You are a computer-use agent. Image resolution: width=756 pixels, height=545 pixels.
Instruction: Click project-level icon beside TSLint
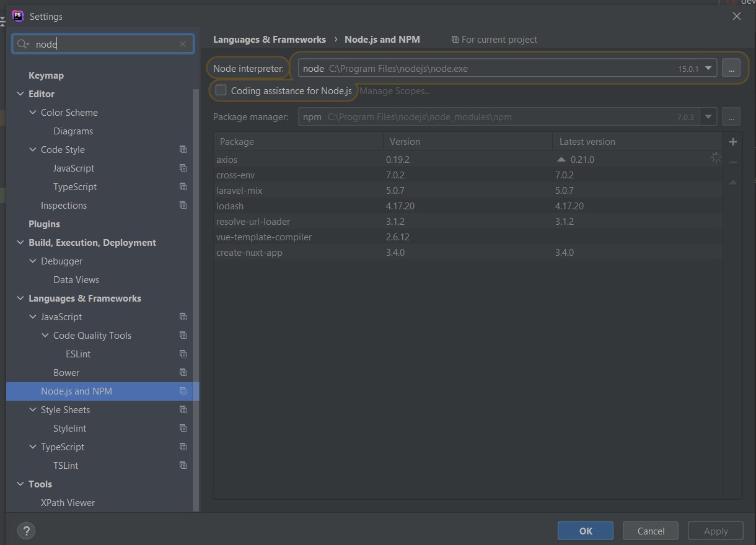(x=183, y=465)
